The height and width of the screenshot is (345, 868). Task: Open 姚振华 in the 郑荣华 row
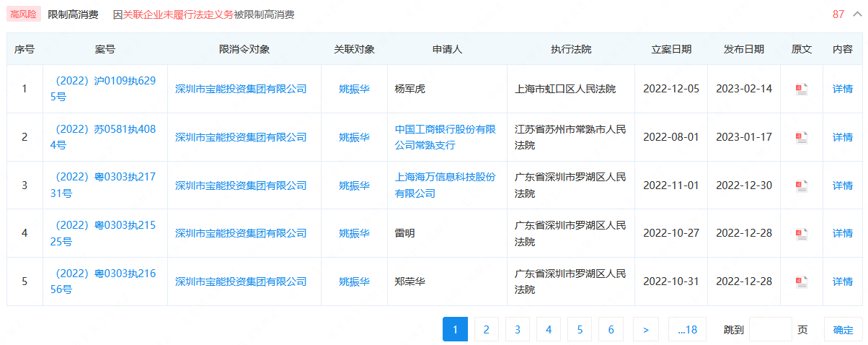click(354, 281)
